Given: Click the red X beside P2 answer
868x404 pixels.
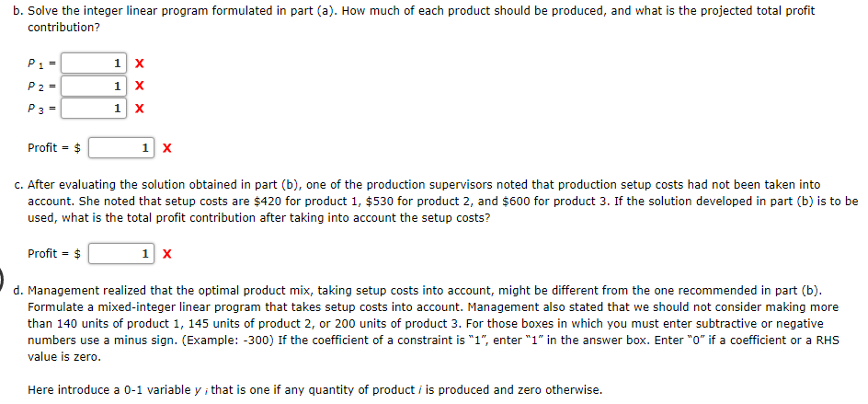Looking at the screenshot, I should point(140,86).
